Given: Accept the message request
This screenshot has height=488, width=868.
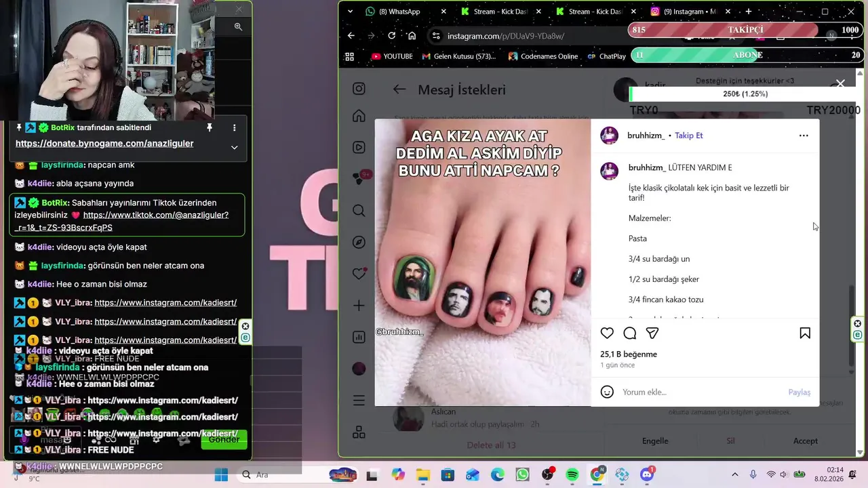Looking at the screenshot, I should click(806, 441).
